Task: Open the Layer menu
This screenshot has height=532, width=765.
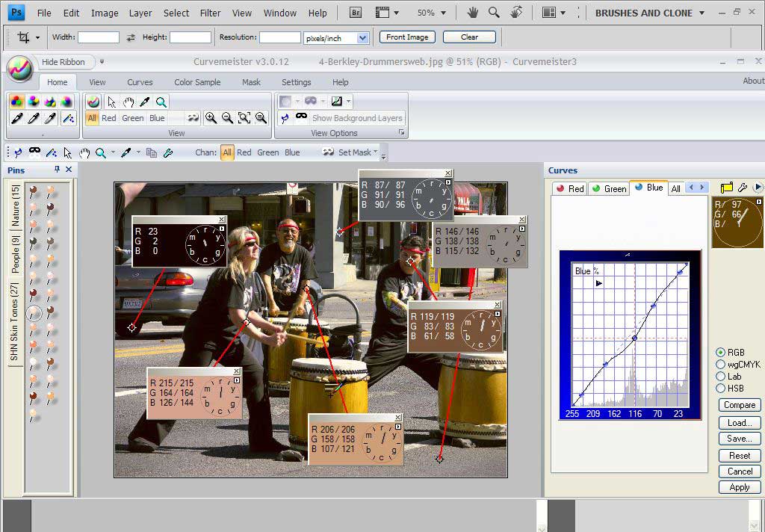Action: coord(140,13)
